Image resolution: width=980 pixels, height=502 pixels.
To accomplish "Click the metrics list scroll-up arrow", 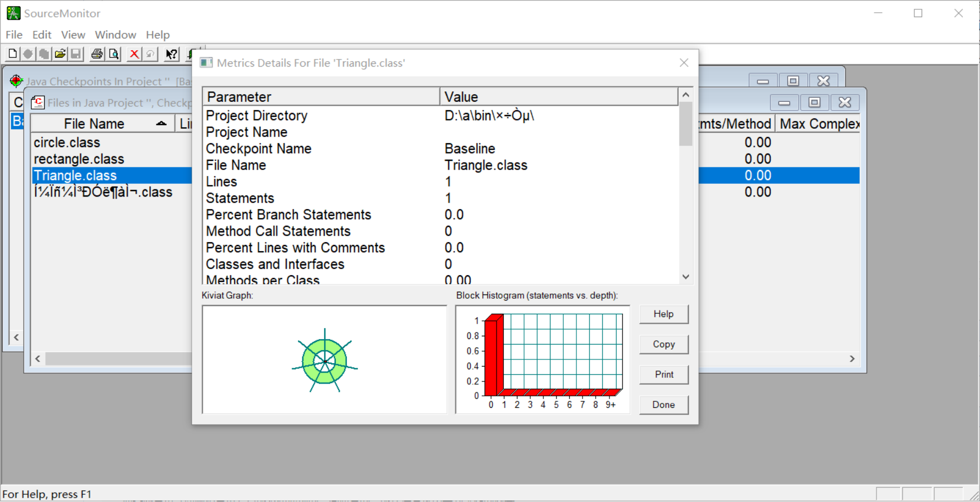I will (685, 95).
